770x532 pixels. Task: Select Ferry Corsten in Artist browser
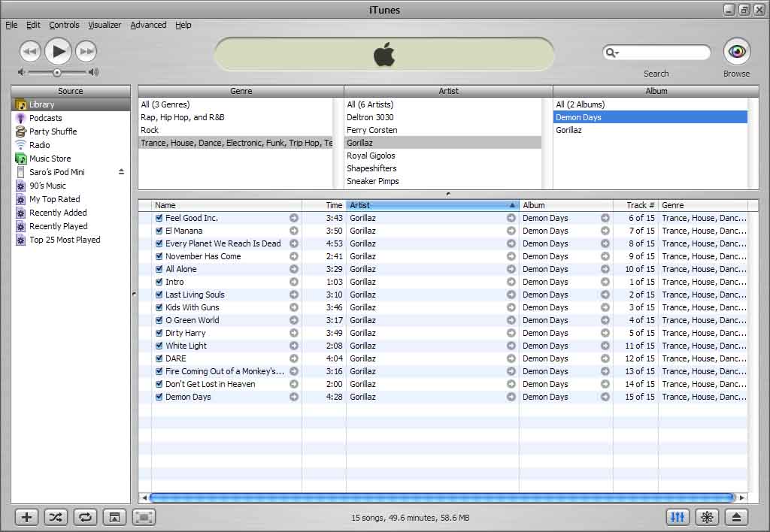443,130
